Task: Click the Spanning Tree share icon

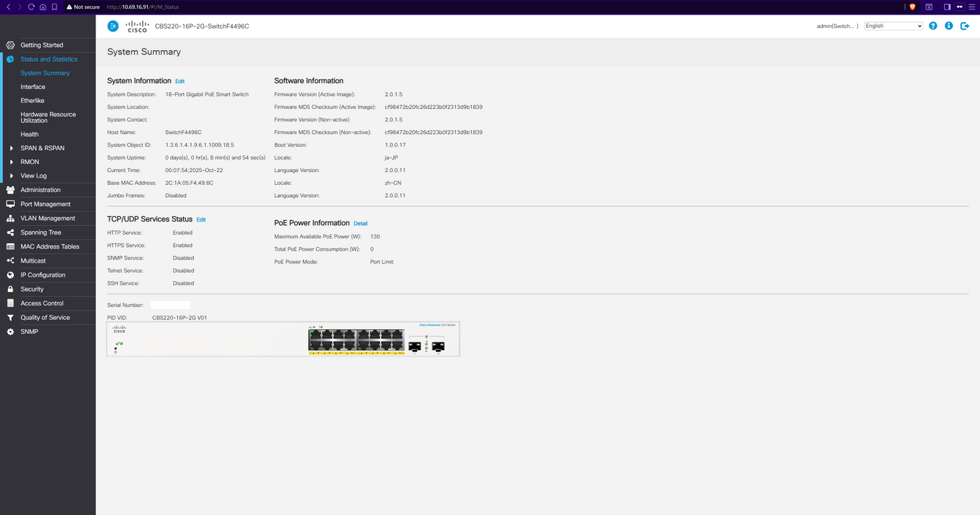Action: point(10,232)
